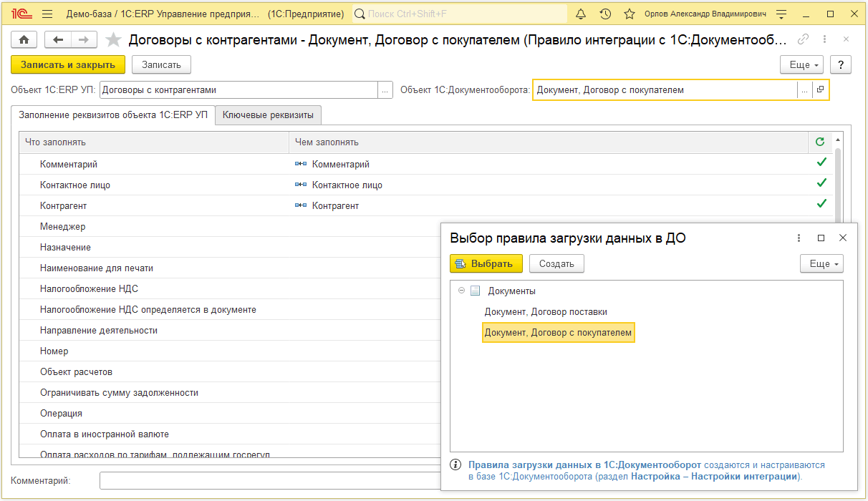This screenshot has width=868, height=501.
Task: Open the main menu hamburger icon
Action: pyautogui.click(x=47, y=14)
